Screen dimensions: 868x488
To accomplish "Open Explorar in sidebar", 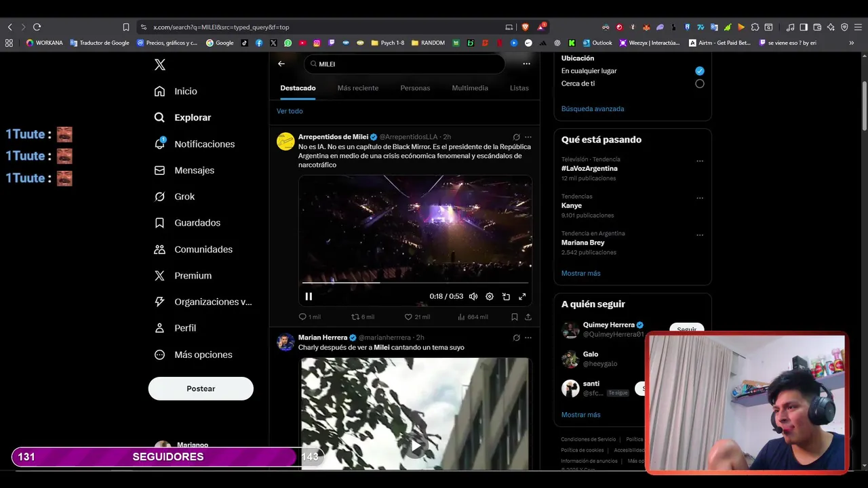I will [x=182, y=117].
